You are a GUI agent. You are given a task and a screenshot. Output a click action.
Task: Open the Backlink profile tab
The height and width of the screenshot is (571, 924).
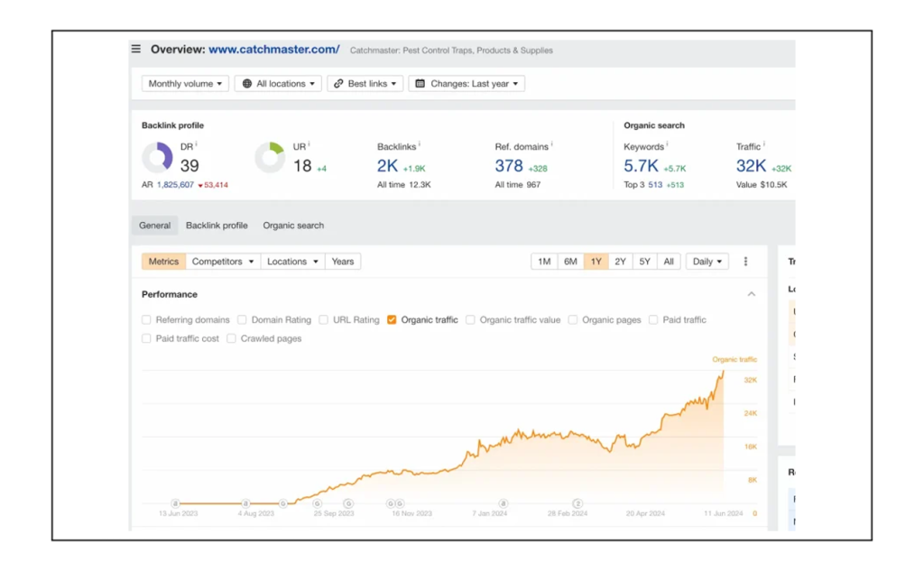pyautogui.click(x=217, y=226)
